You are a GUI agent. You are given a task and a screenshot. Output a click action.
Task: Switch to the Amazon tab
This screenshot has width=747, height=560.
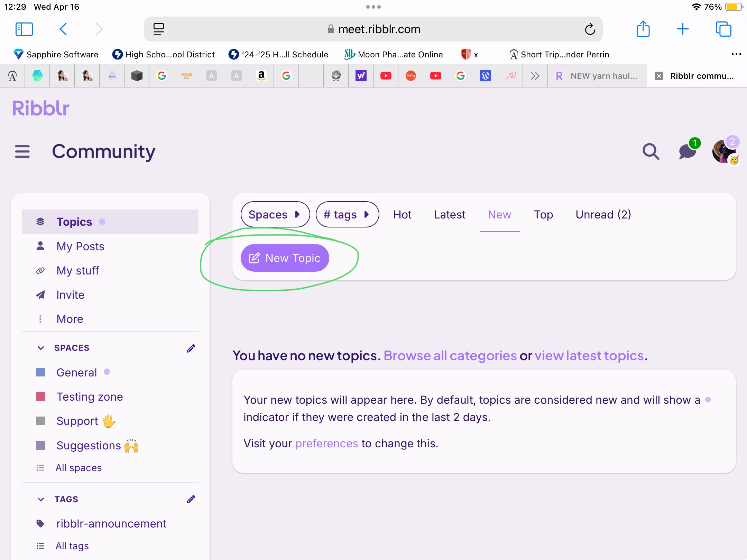261,76
